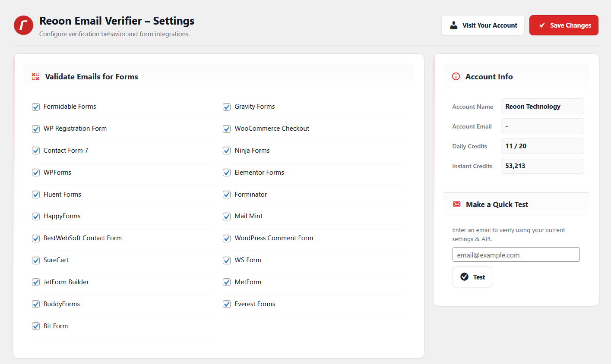Click the Instant Credits value field

pyautogui.click(x=542, y=166)
